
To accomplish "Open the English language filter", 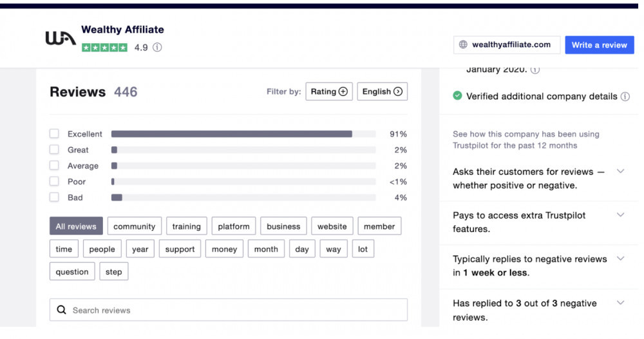I will pos(383,92).
